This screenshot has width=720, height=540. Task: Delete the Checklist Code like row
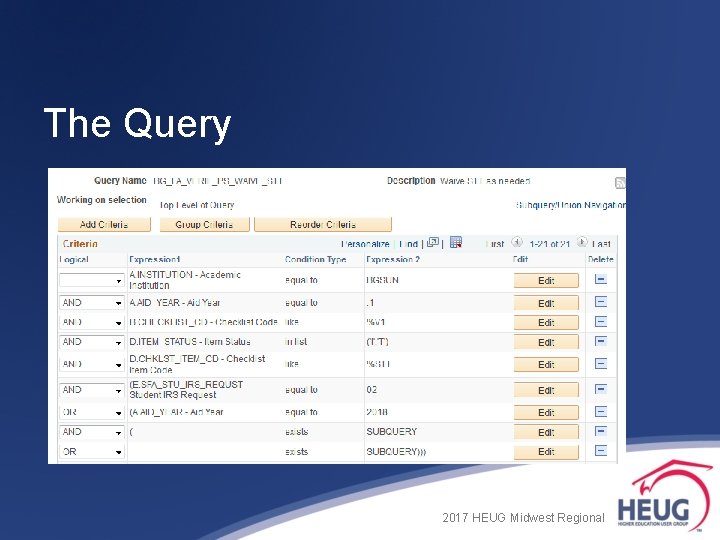click(601, 321)
